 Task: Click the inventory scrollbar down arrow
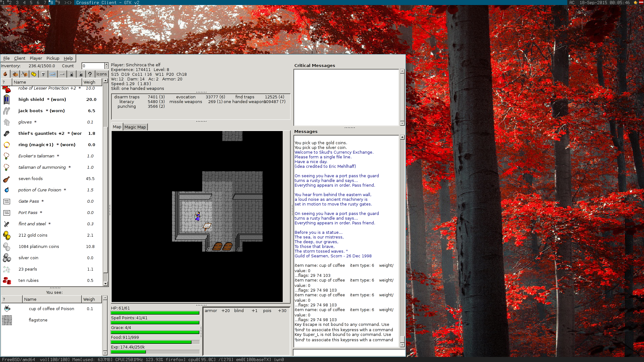pos(105,284)
